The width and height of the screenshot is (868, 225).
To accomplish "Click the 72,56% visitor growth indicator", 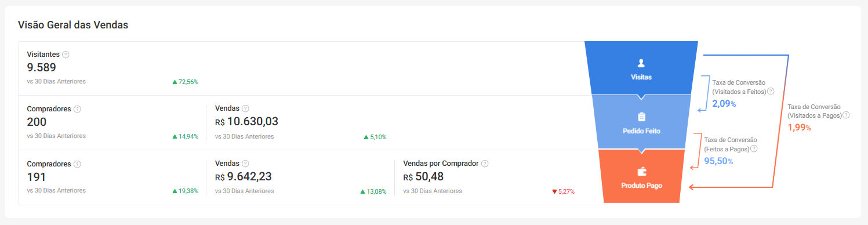I will coord(186,82).
